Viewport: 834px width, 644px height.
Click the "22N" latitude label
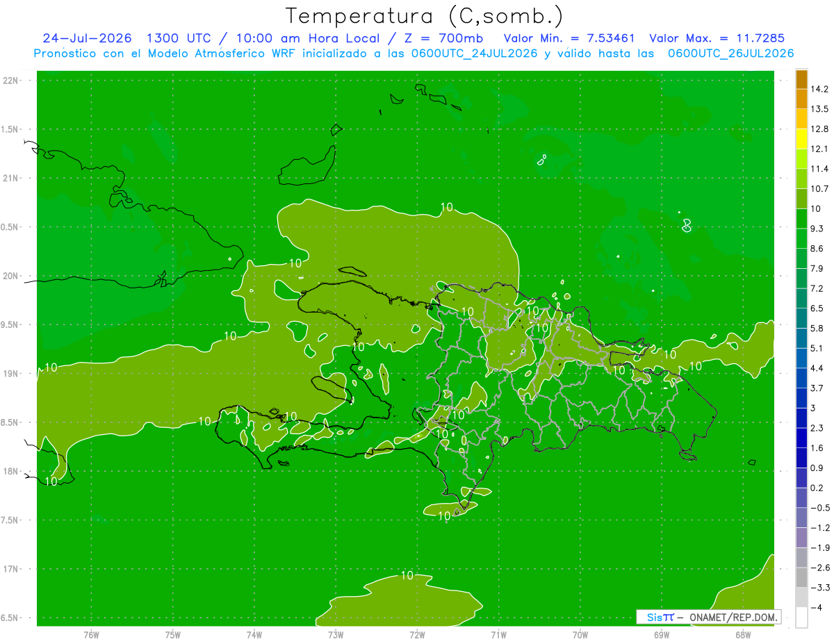coord(10,81)
